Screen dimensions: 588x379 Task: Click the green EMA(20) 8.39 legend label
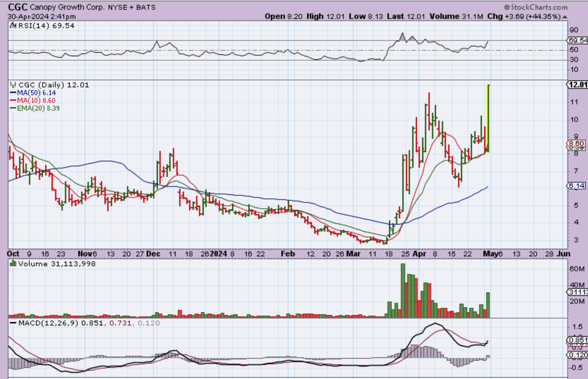click(38, 108)
